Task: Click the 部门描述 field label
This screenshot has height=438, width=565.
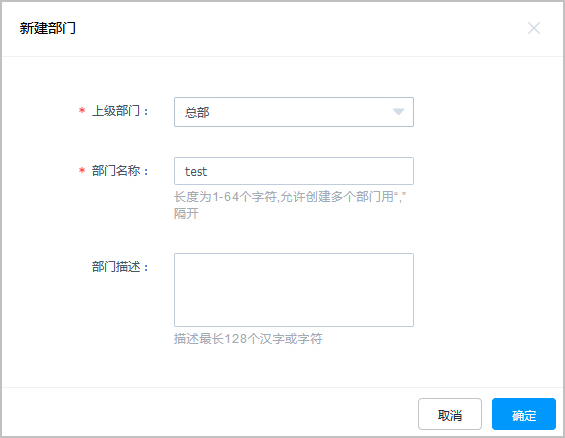Action: [120, 267]
